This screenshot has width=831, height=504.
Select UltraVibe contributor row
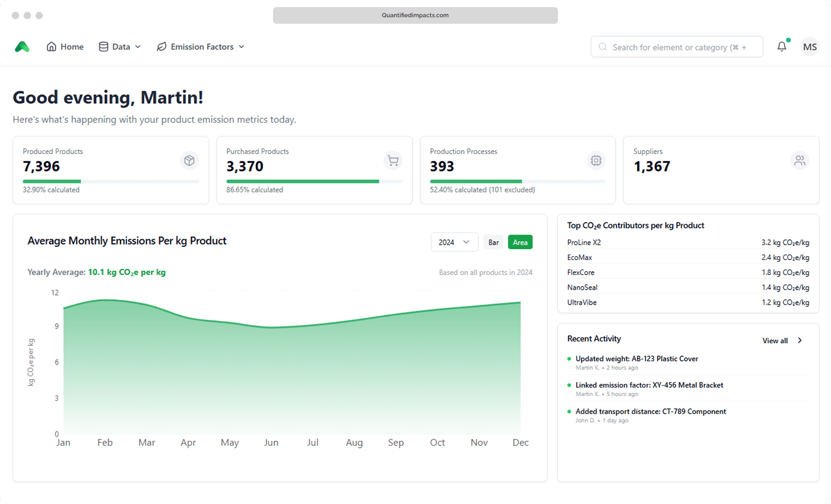(x=689, y=302)
